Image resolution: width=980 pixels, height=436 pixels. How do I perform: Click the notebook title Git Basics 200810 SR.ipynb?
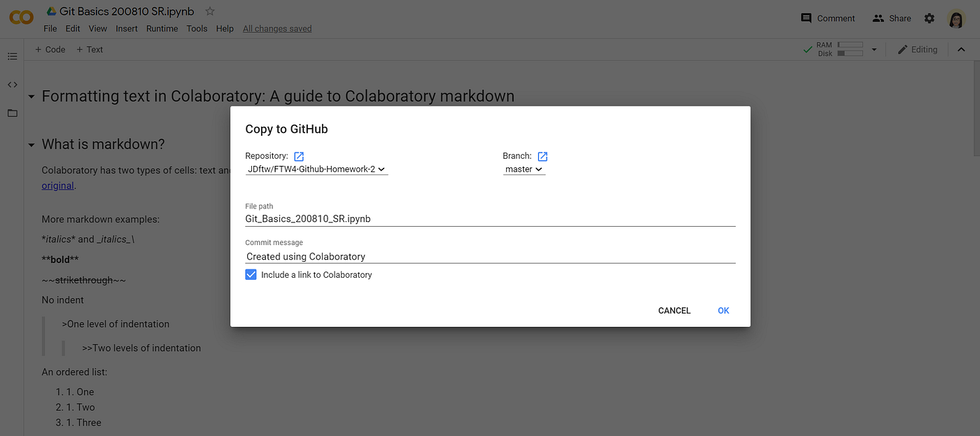[x=127, y=11]
